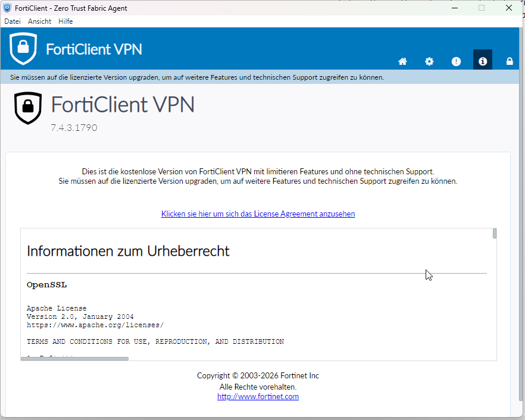Click the FortiClient title bar app icon

point(7,8)
